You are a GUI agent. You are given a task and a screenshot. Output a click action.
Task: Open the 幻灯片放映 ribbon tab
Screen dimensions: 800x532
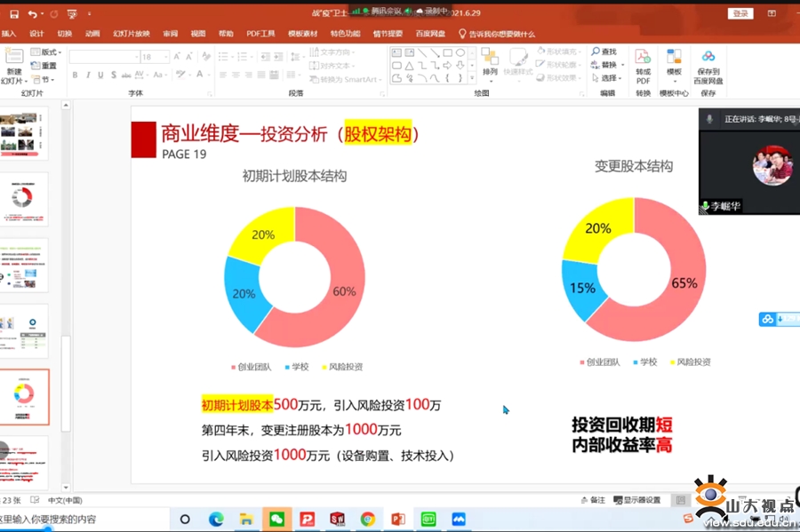pyautogui.click(x=131, y=34)
